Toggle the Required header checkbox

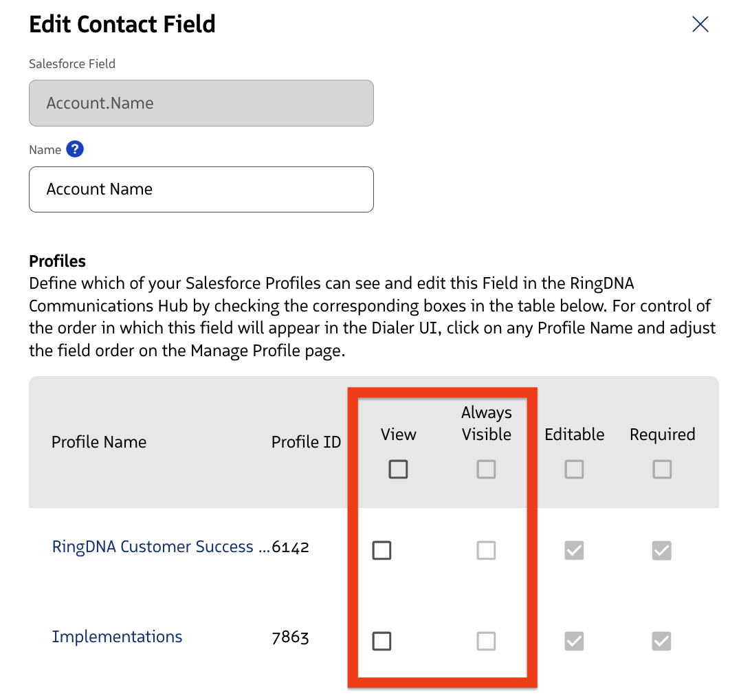[x=662, y=470]
